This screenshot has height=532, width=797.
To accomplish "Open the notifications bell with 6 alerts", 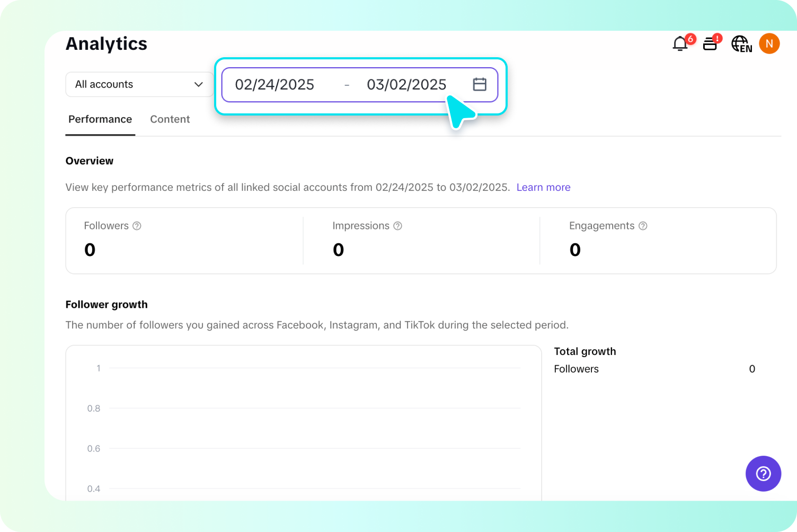I will 680,45.
